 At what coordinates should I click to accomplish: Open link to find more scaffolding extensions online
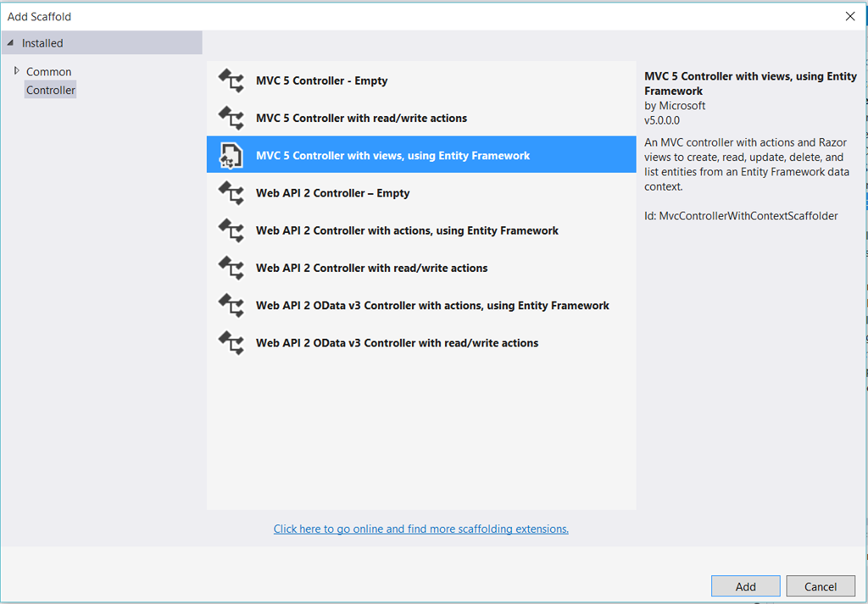pos(420,529)
